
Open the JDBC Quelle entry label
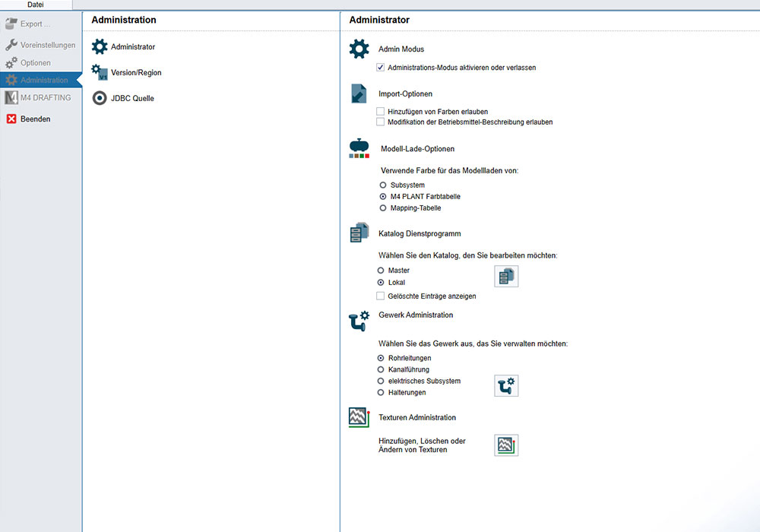click(132, 98)
